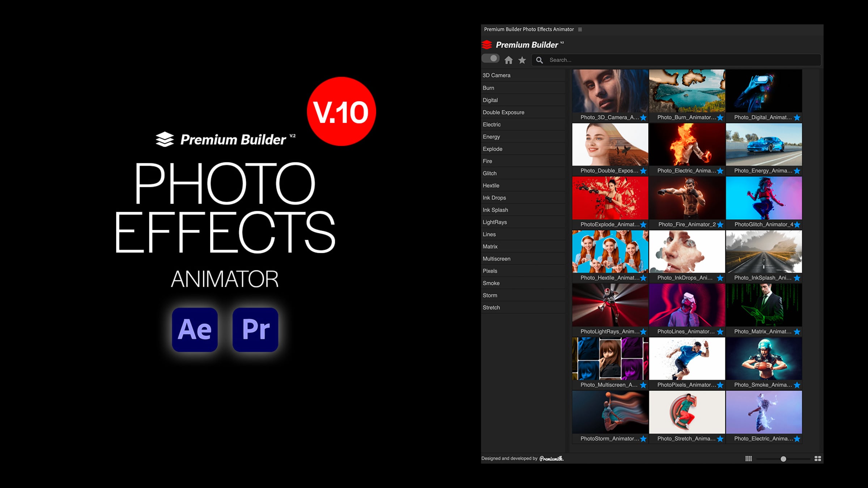Open the panel hamburger menu icon
The image size is (868, 488).
pos(580,29)
